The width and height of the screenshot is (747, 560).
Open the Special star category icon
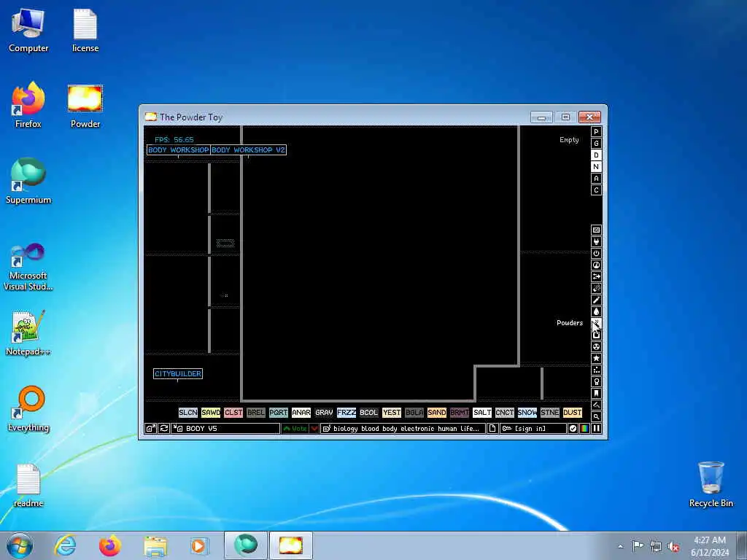click(596, 359)
